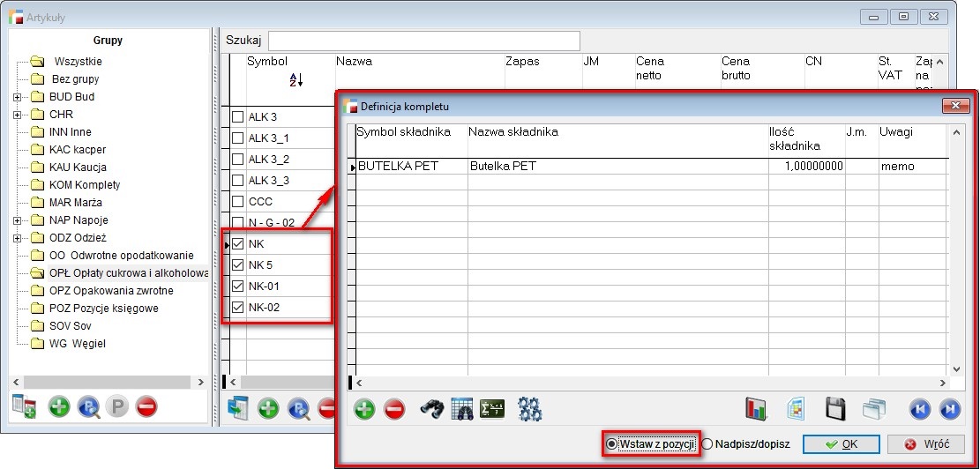Uncheck the NK 5 article checkbox
Image resolution: width=980 pixels, height=469 pixels.
point(237,265)
